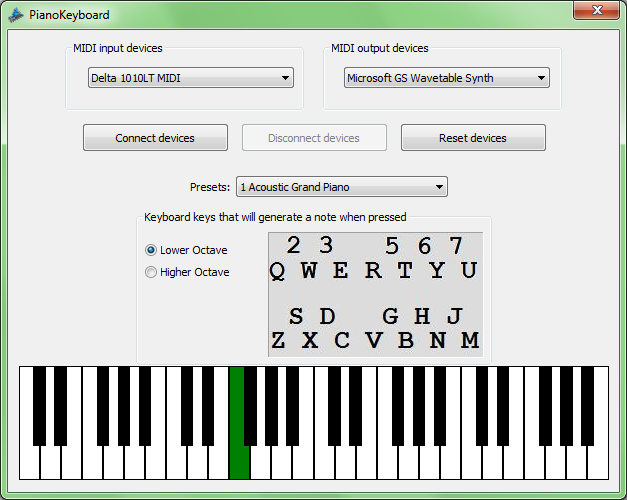Click the Disconnect devices button

click(314, 138)
